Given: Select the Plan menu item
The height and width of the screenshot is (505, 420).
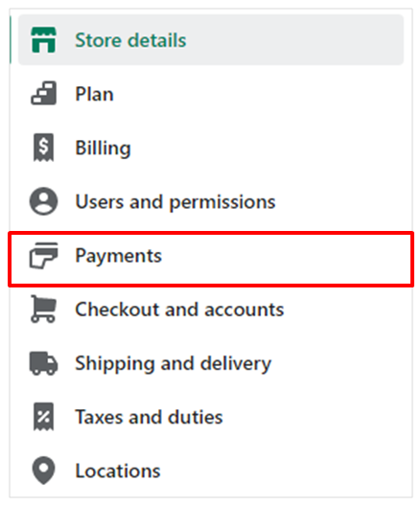Looking at the screenshot, I should tap(211, 94).
